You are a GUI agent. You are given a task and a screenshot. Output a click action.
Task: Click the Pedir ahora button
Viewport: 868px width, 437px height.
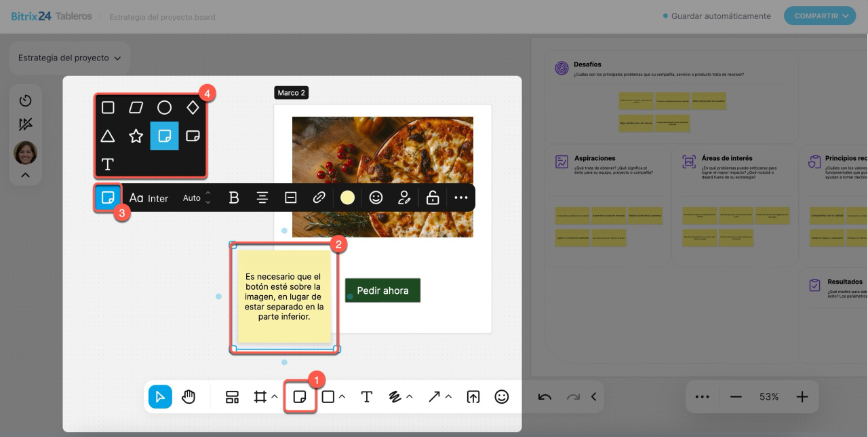click(382, 290)
